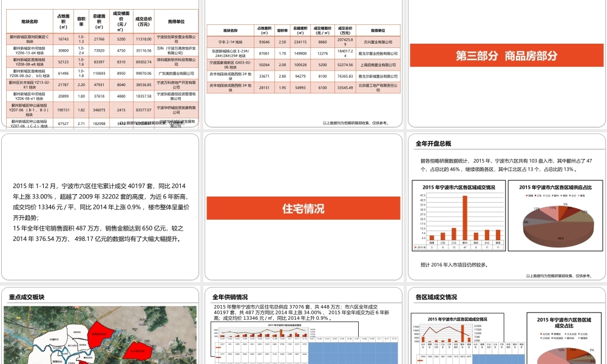Click cell 35116.56 in the land table
The width and height of the screenshot is (607, 364).
tap(144, 51)
